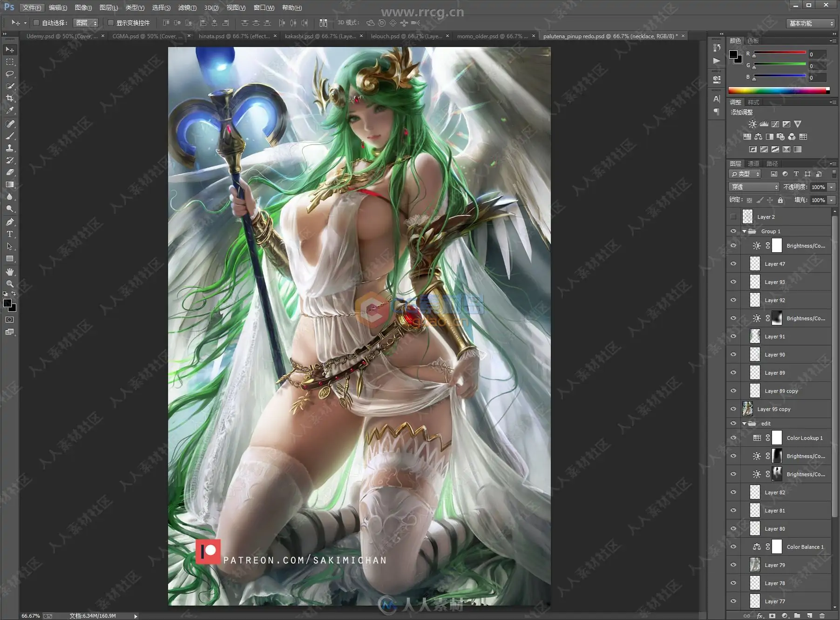The image size is (840, 620).
Task: Hide Layer 95 copy visibility eye
Action: (733, 409)
